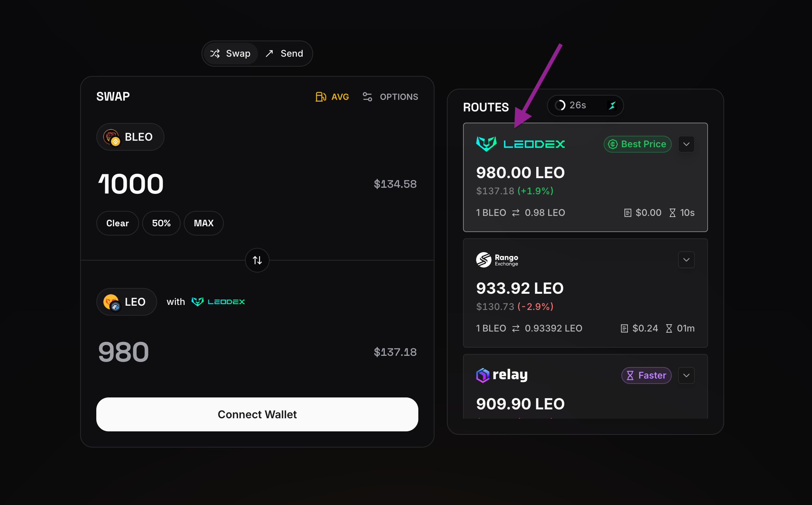Click the lightning bolt icon beside timer

612,105
